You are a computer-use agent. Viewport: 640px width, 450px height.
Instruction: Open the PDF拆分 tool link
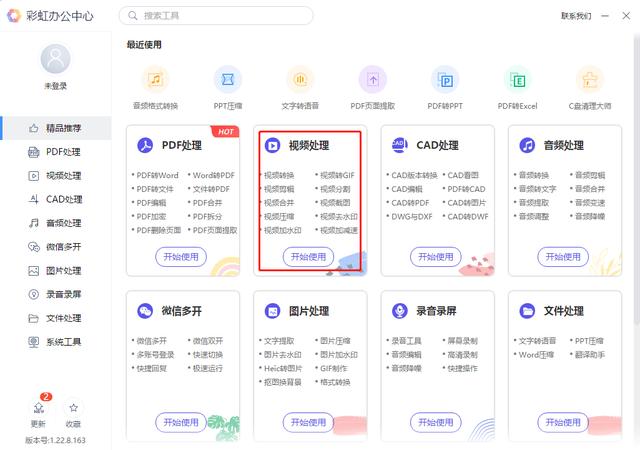click(x=207, y=216)
